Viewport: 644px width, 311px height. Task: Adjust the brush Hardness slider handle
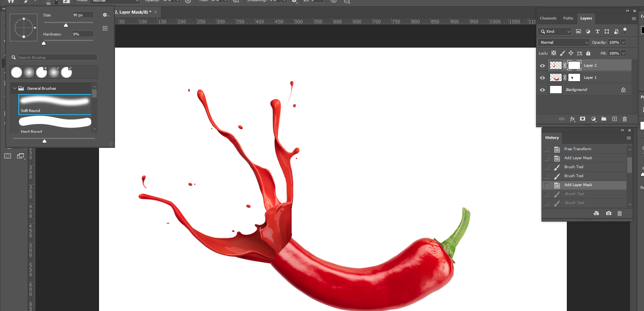click(x=44, y=43)
